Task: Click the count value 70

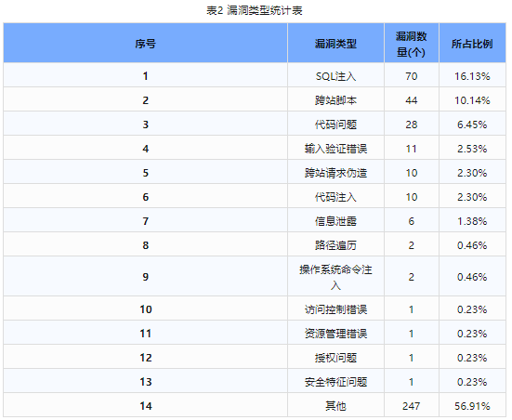Action: click(x=412, y=76)
